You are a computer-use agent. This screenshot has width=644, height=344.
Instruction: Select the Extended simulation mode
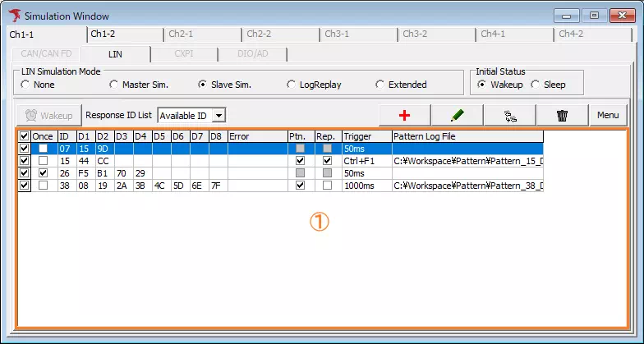[x=379, y=85]
